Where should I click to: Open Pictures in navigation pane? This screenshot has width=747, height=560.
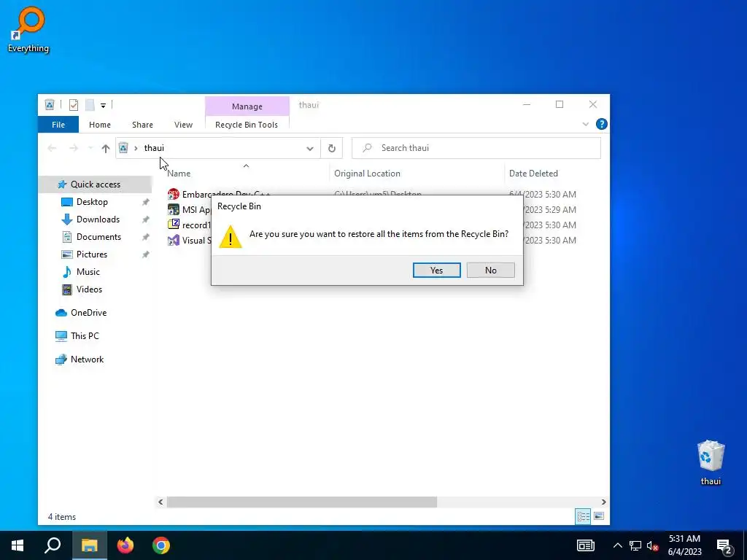91,254
